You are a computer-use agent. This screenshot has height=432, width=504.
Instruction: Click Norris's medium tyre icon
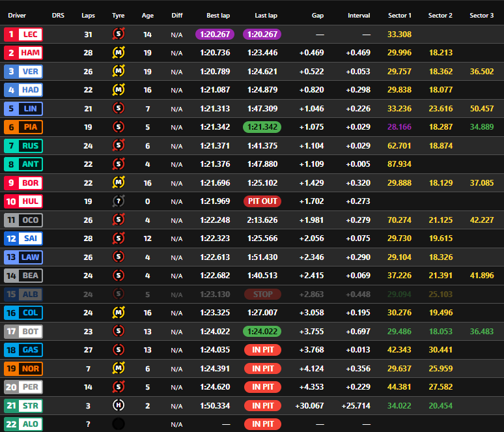point(118,369)
